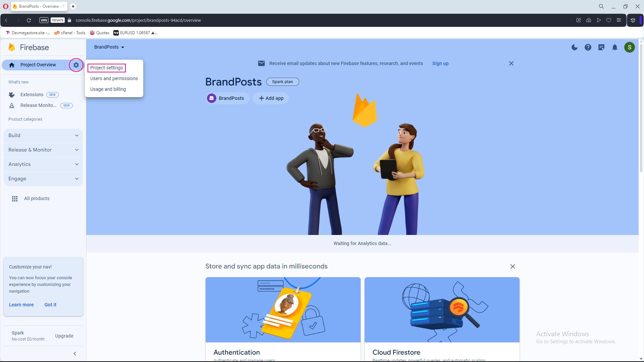
Task: Click the browser back arrow
Action: [6, 20]
